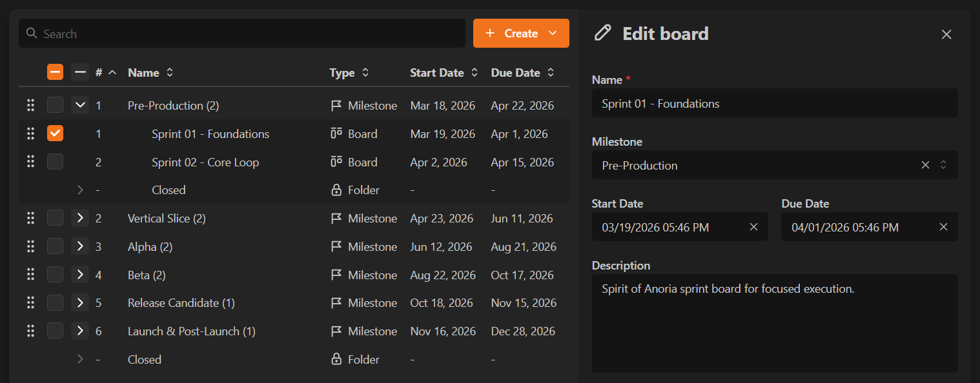
Task: Toggle the select-all header checkbox
Action: 55,72
